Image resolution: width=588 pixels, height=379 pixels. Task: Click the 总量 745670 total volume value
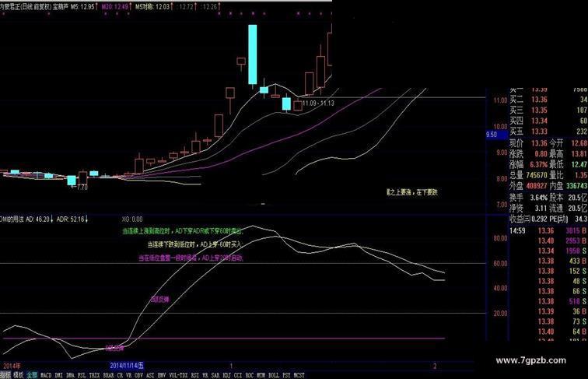pos(536,175)
